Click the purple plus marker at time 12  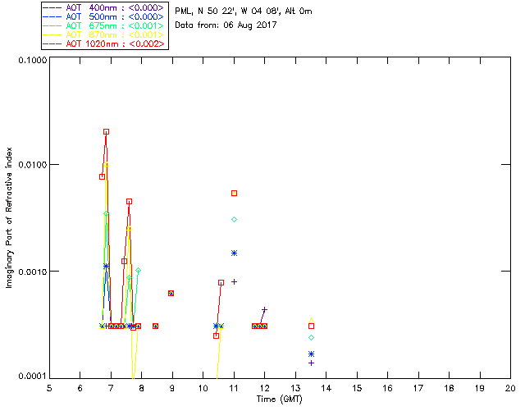click(264, 309)
